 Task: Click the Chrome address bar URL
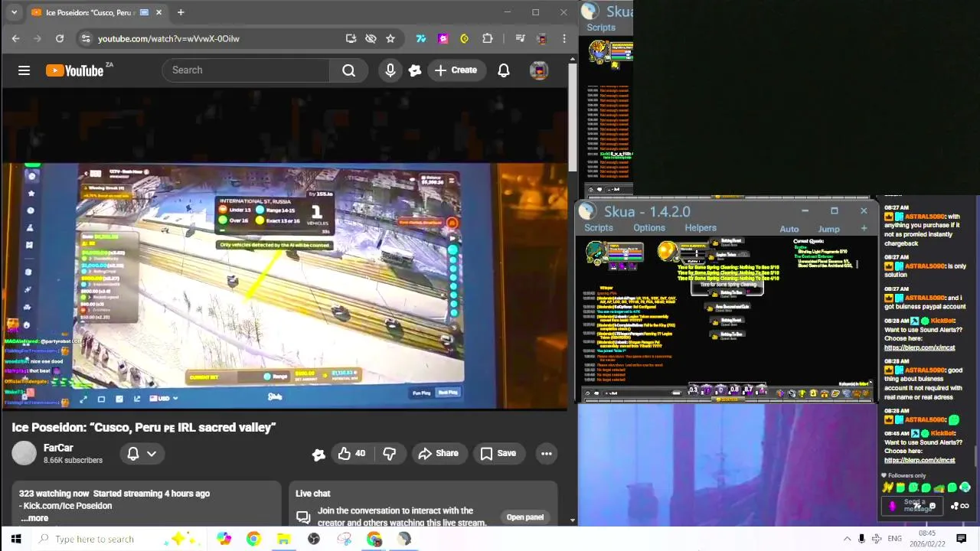pos(168,38)
